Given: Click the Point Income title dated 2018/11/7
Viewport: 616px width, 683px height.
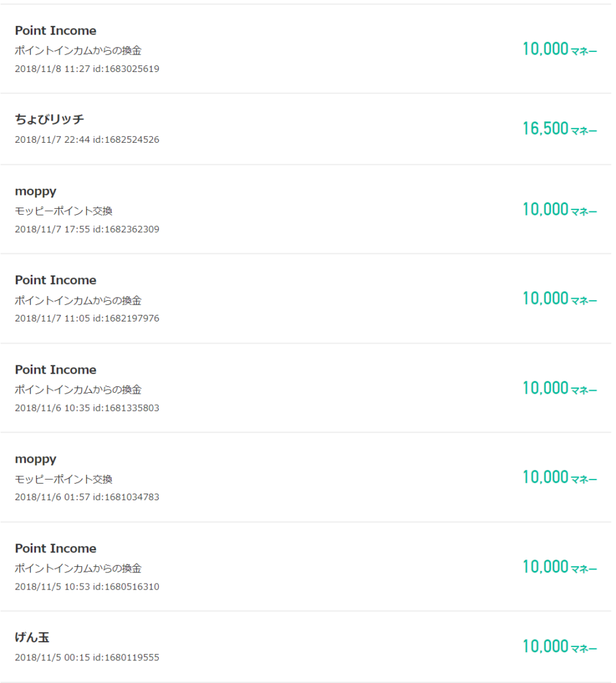Looking at the screenshot, I should click(55, 280).
